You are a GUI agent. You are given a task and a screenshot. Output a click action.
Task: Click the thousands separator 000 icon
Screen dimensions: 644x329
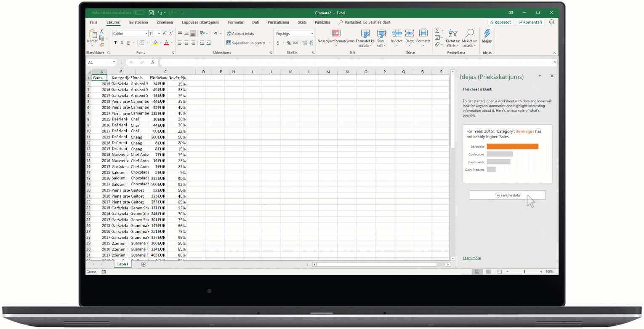coord(295,43)
